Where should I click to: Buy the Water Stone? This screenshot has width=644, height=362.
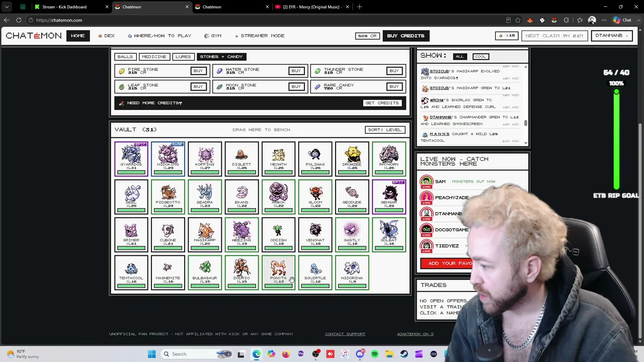tap(296, 71)
